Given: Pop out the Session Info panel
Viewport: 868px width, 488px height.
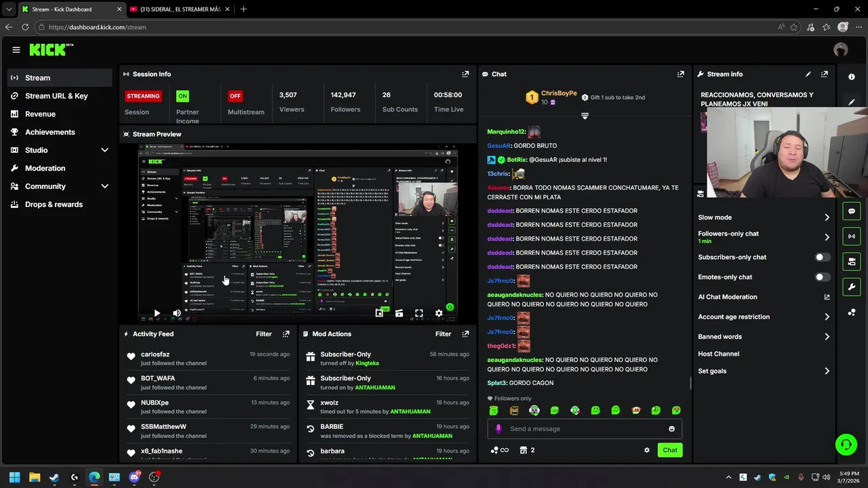Looking at the screenshot, I should (x=465, y=74).
